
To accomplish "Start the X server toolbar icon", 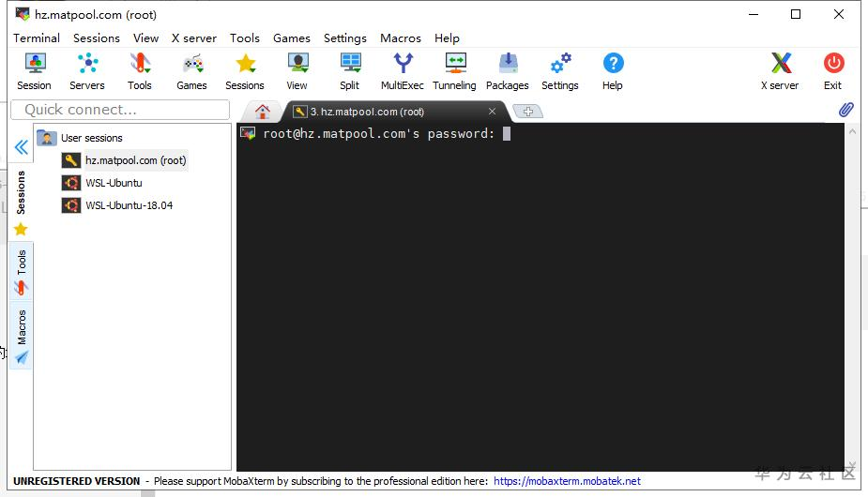I will pos(781,72).
